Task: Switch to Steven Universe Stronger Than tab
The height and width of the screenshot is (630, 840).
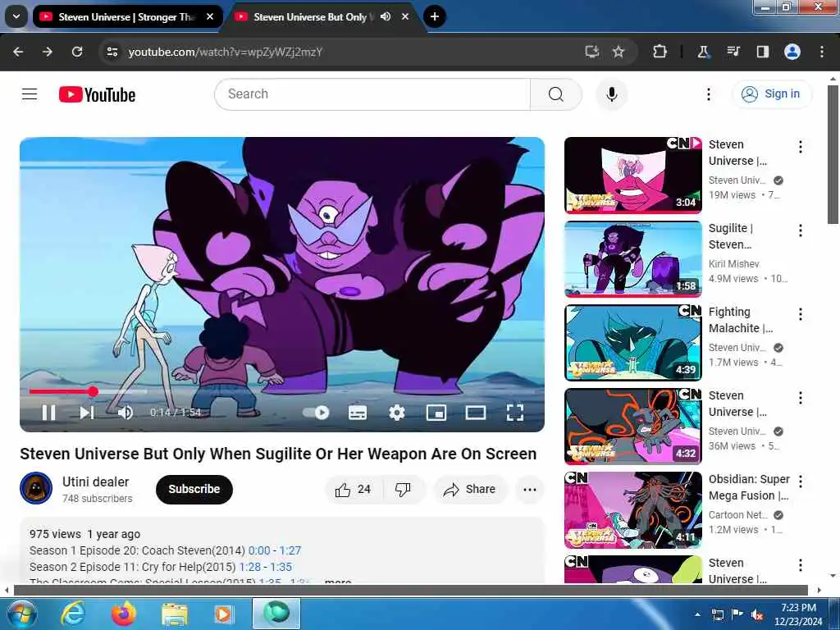Action: pyautogui.click(x=127, y=16)
